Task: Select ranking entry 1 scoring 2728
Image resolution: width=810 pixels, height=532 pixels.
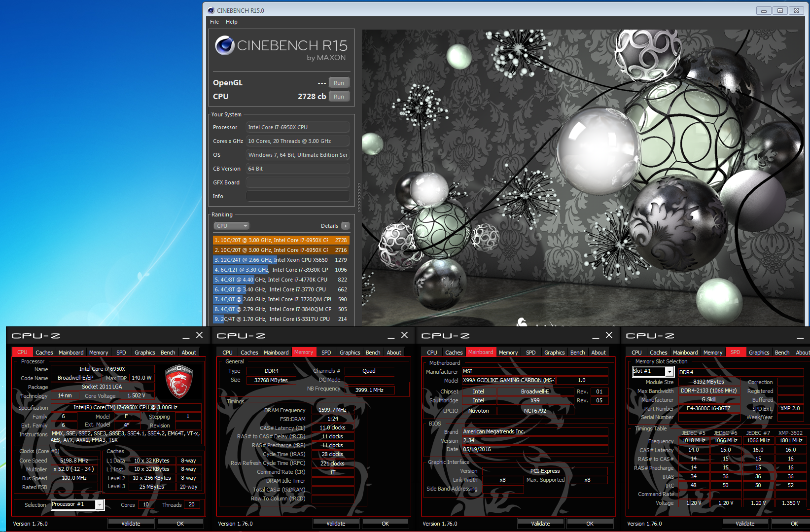Action: click(x=281, y=240)
